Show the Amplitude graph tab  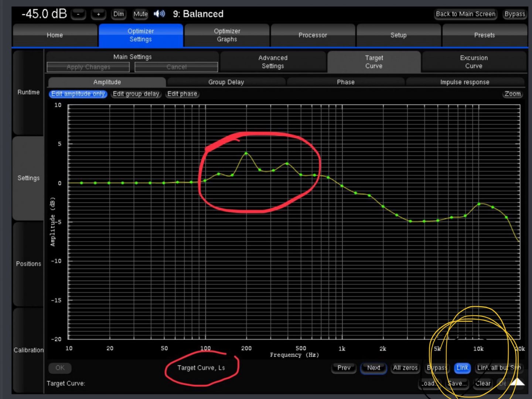pyautogui.click(x=107, y=82)
